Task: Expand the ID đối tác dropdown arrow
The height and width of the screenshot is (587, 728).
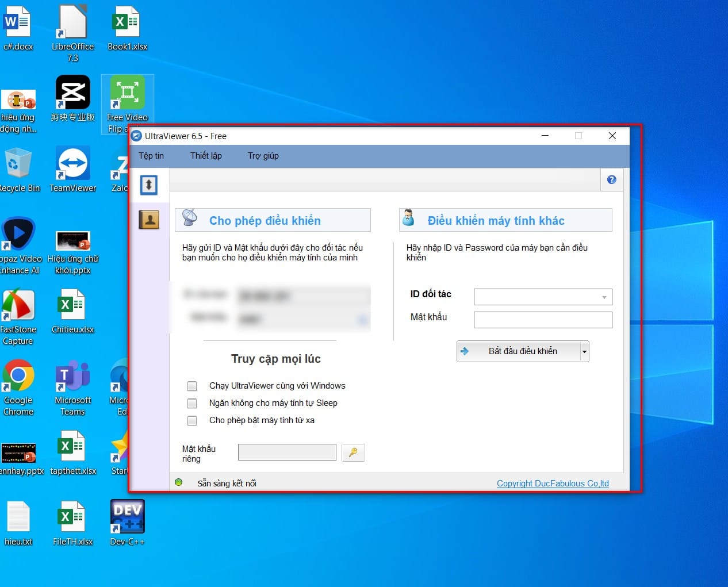Action: click(x=604, y=297)
